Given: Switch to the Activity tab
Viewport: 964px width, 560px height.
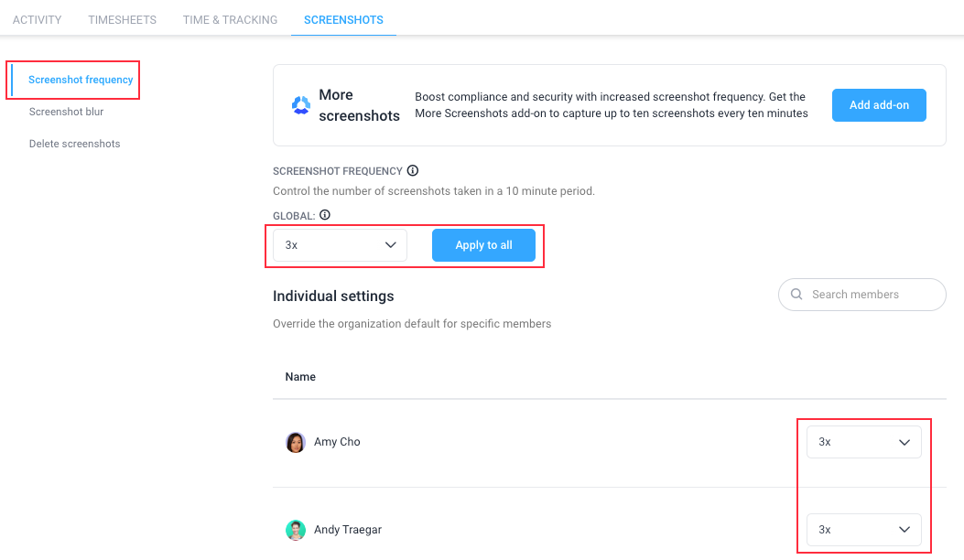Looking at the screenshot, I should click(x=37, y=19).
